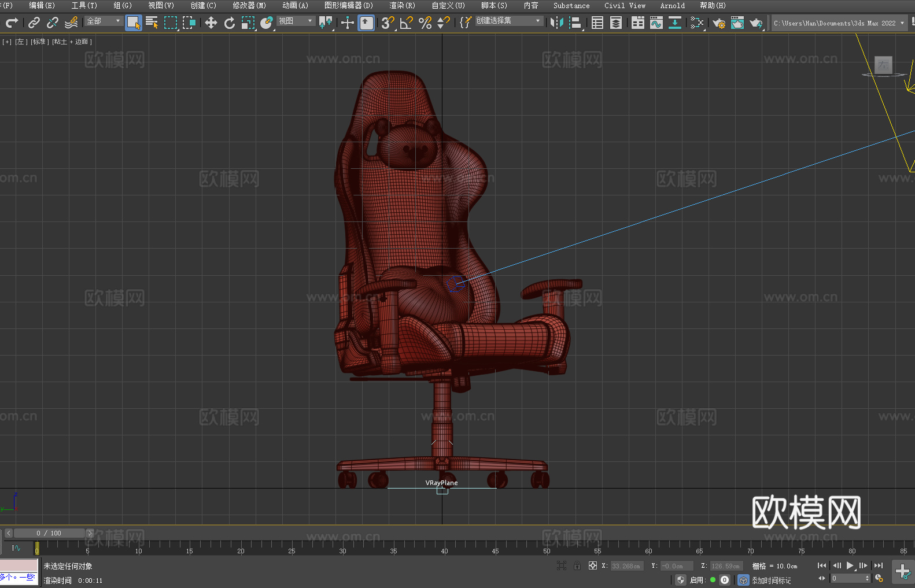Go to start of animation
The image size is (915, 588).
tap(821, 565)
